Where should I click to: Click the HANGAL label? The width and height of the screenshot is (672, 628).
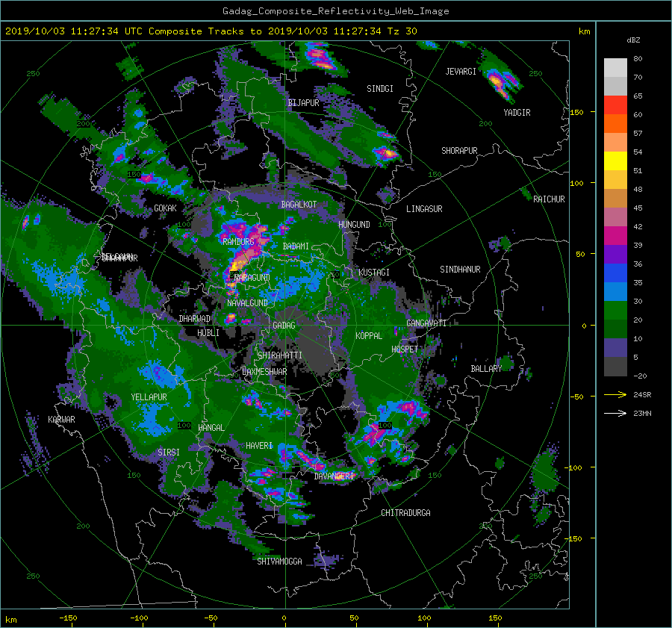211,428
